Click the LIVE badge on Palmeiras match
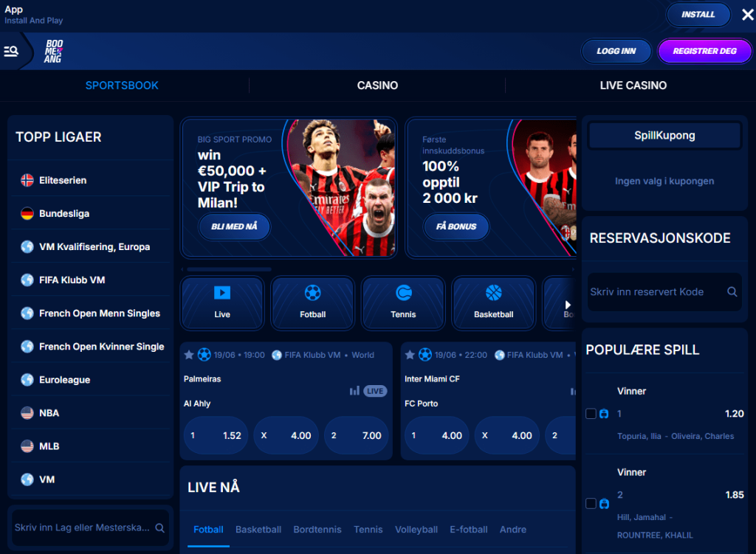This screenshot has width=756, height=554. tap(375, 391)
